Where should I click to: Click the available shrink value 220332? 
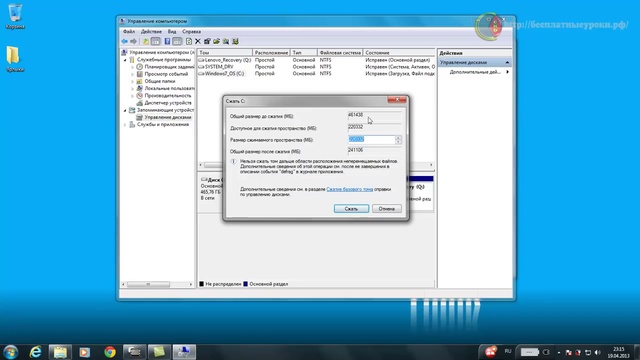pos(356,127)
